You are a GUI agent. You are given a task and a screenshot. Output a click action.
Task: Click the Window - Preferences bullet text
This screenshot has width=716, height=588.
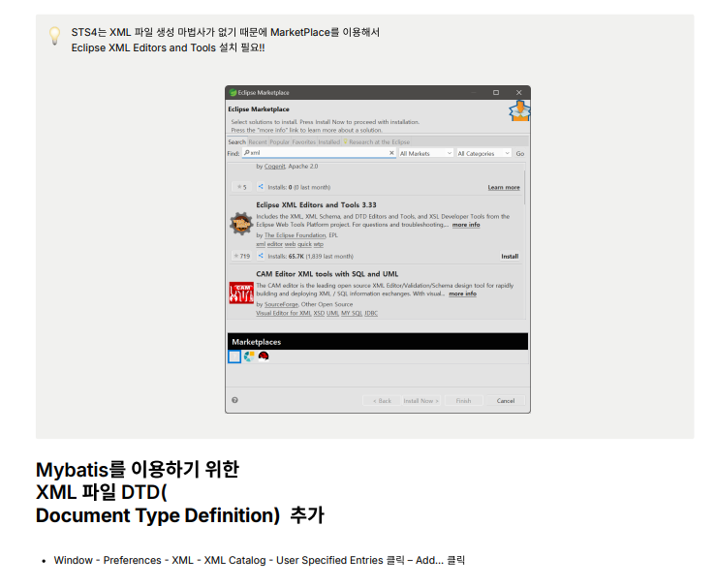pyautogui.click(x=259, y=560)
